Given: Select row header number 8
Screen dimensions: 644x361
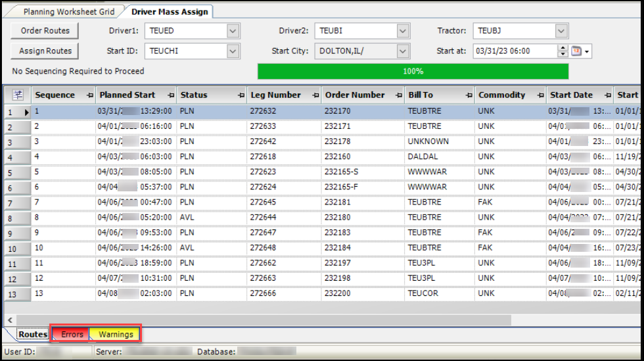Looking at the screenshot, I should point(17,218).
